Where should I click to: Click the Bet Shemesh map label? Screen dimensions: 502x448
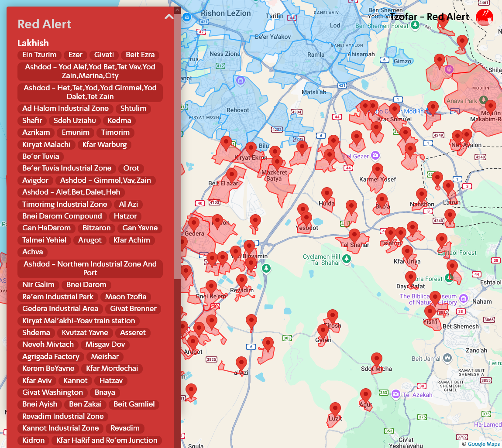click(461, 326)
